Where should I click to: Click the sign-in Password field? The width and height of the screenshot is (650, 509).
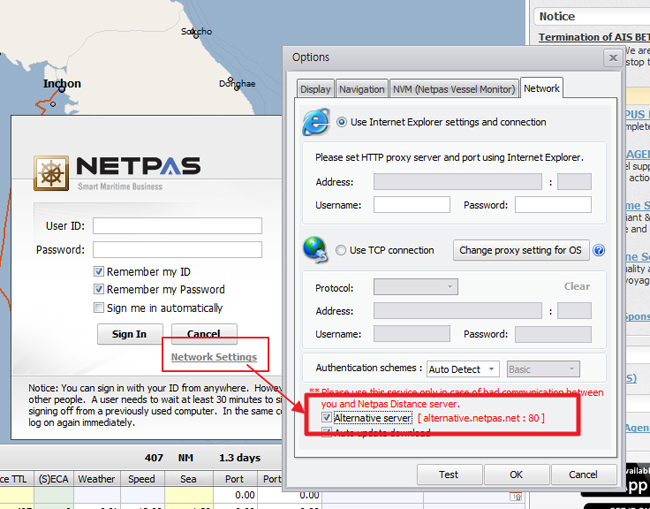pos(177,250)
